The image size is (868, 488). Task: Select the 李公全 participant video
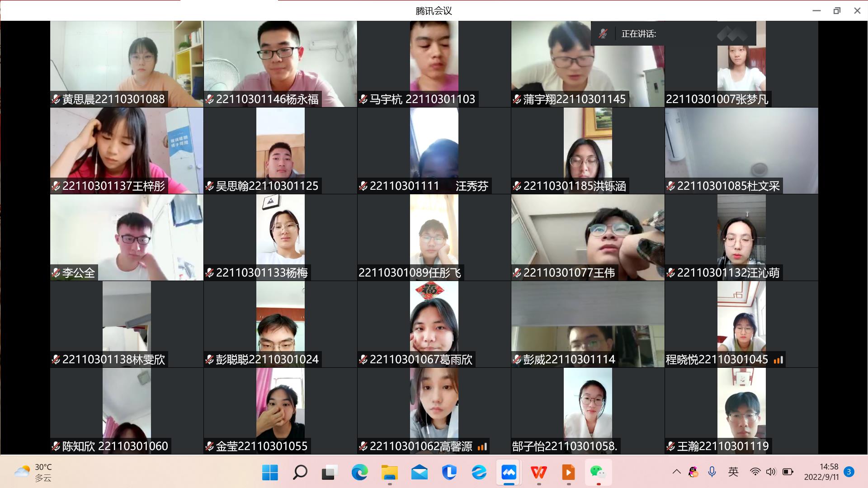(x=127, y=237)
